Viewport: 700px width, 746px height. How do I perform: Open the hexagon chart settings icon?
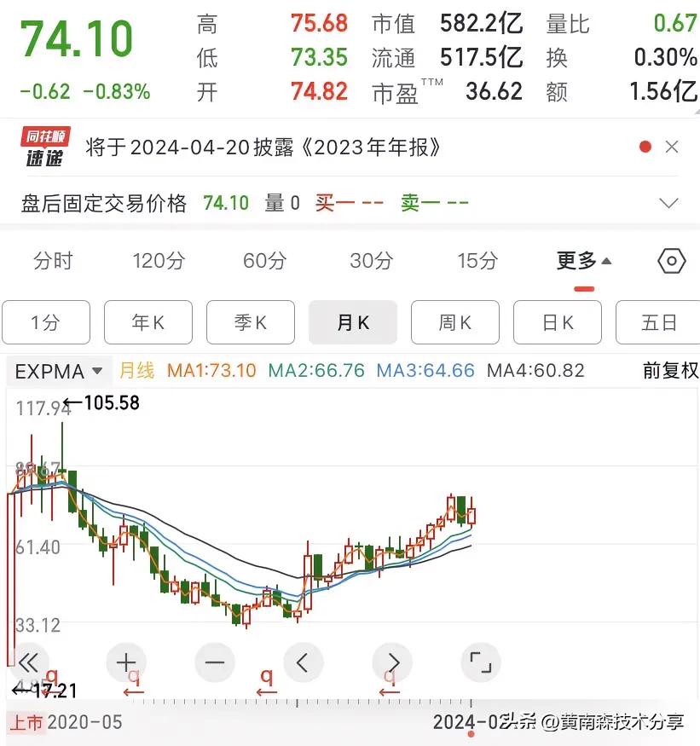(672, 261)
